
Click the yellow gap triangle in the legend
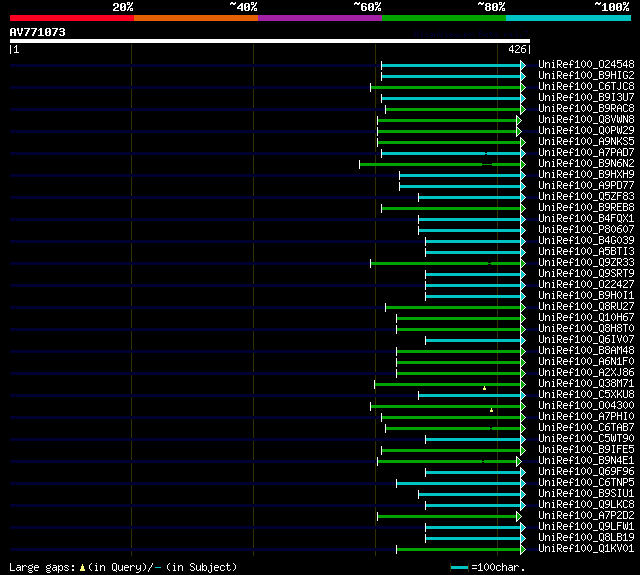coord(82,567)
